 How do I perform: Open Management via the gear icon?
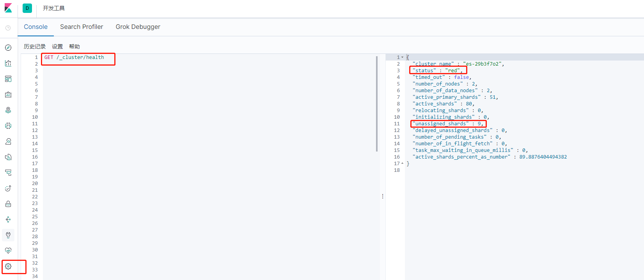8,266
